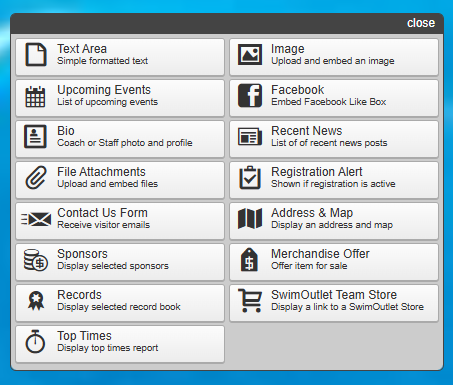Click the text "Upload and embed an image"
The height and width of the screenshot is (385, 453).
[x=333, y=61]
